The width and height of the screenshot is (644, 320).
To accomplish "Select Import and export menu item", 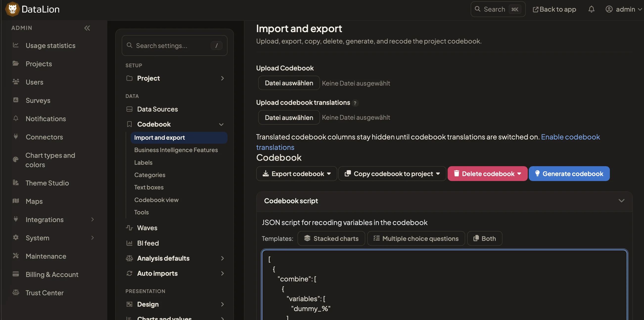I will pyautogui.click(x=179, y=137).
